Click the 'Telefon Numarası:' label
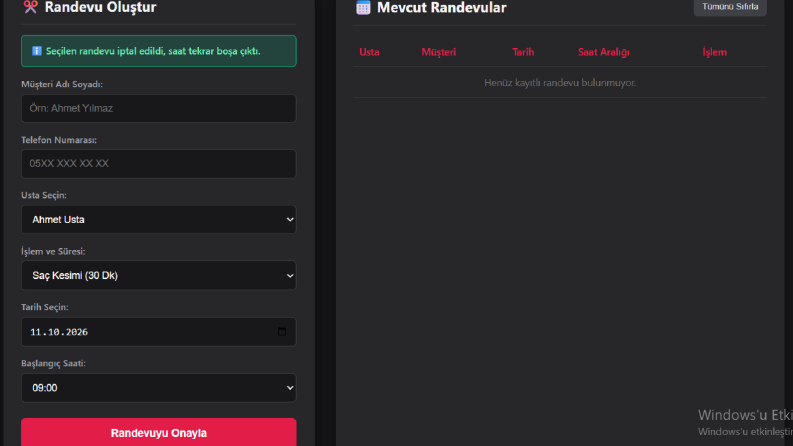The image size is (793, 446). 59,140
